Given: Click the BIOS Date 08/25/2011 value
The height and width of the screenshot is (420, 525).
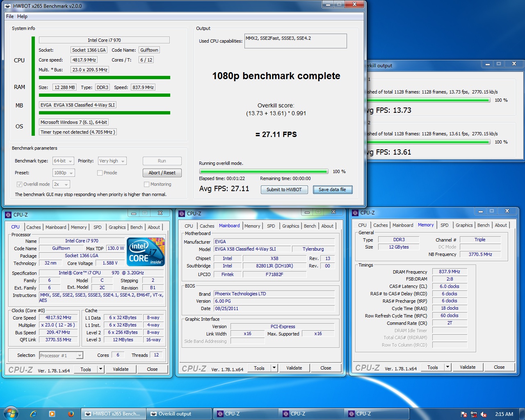Looking at the screenshot, I should tap(274, 308).
